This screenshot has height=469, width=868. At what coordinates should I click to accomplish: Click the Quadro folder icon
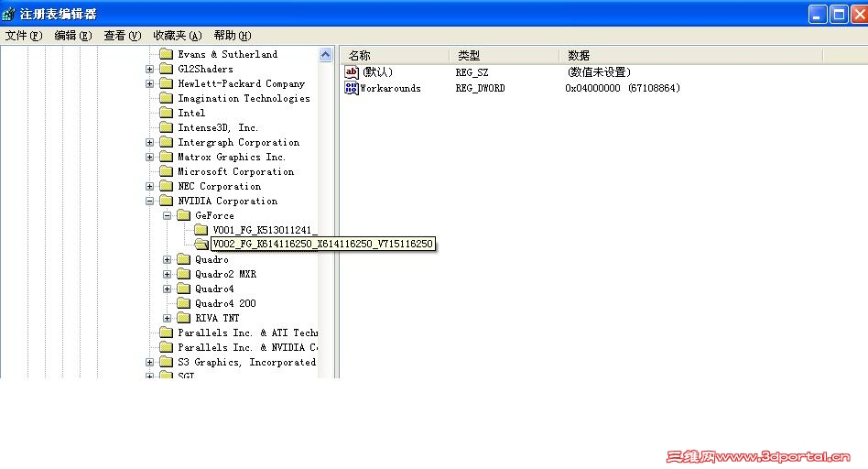(184, 259)
